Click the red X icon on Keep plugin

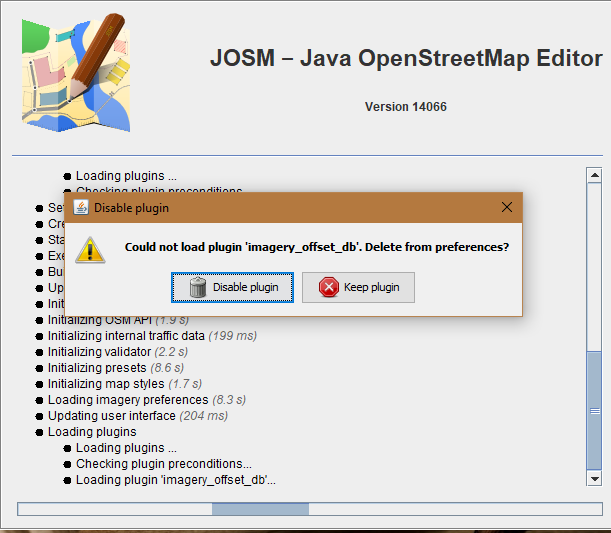[x=328, y=287]
